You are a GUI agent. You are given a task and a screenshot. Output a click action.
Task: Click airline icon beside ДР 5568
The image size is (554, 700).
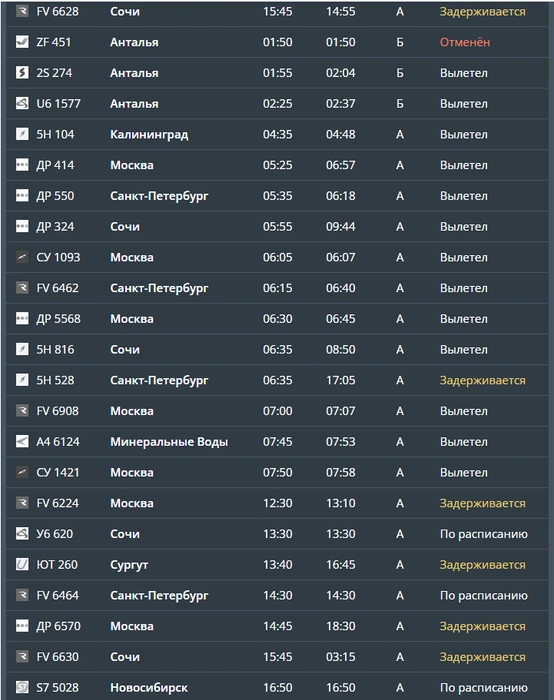pos(22,319)
